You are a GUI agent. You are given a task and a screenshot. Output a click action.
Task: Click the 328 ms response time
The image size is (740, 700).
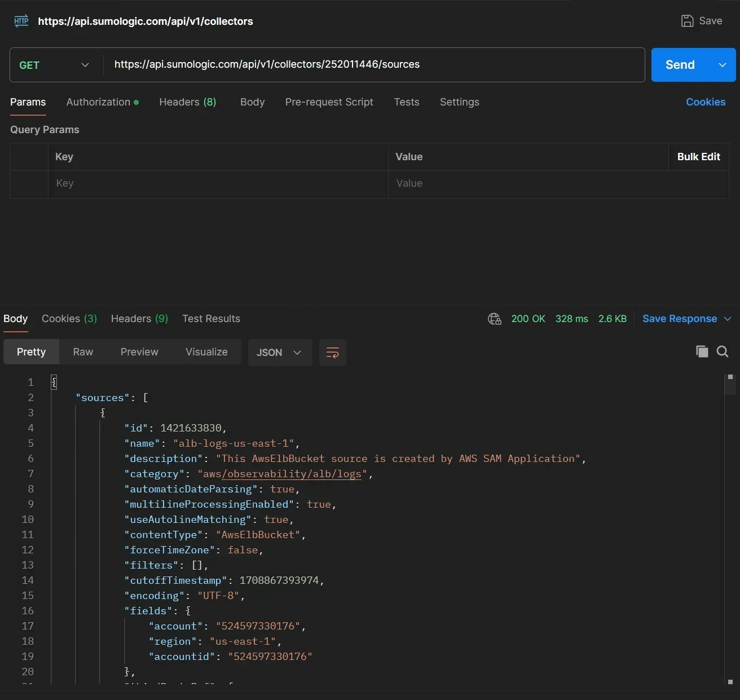point(571,319)
